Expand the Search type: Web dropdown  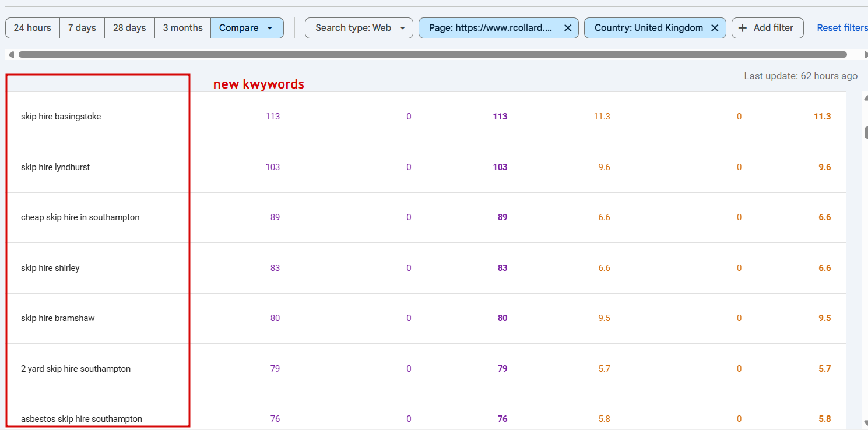(402, 28)
